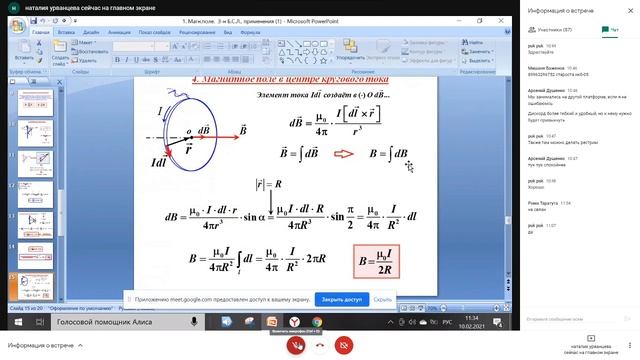
Task: Click the red hang-up call button
Action: click(x=320, y=345)
